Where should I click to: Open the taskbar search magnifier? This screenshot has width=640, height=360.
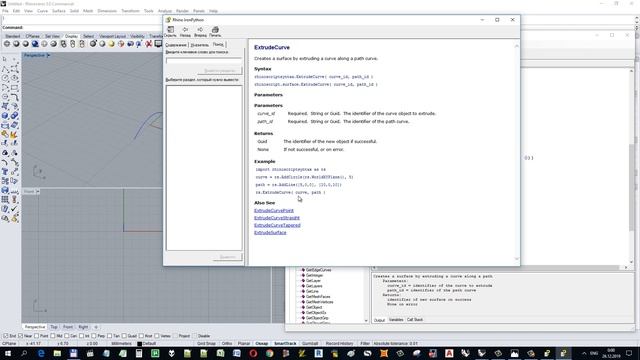point(24,353)
